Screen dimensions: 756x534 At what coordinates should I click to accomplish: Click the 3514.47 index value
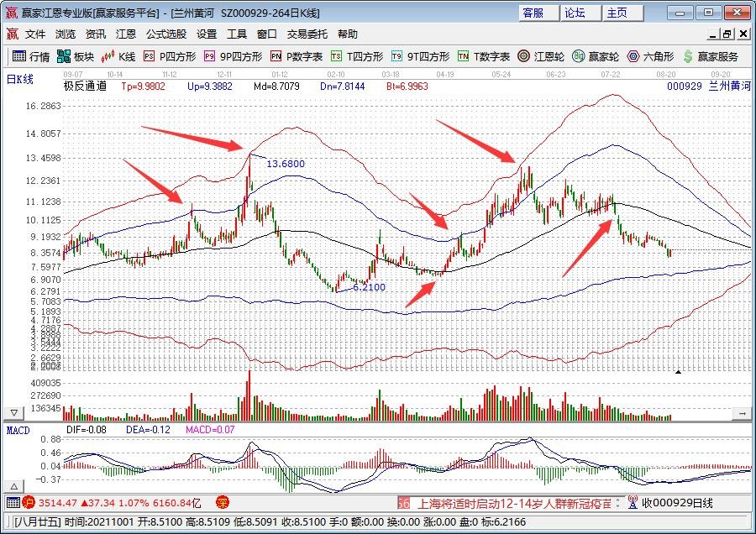coord(57,503)
